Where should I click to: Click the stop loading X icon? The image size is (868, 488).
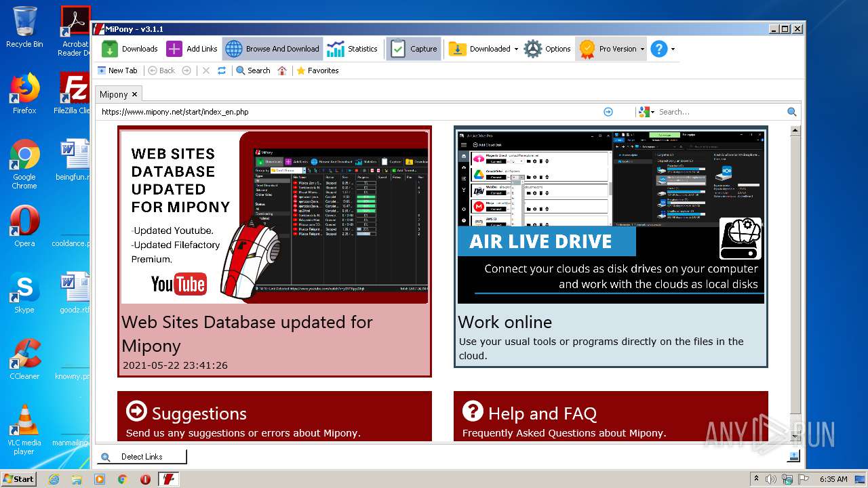206,70
